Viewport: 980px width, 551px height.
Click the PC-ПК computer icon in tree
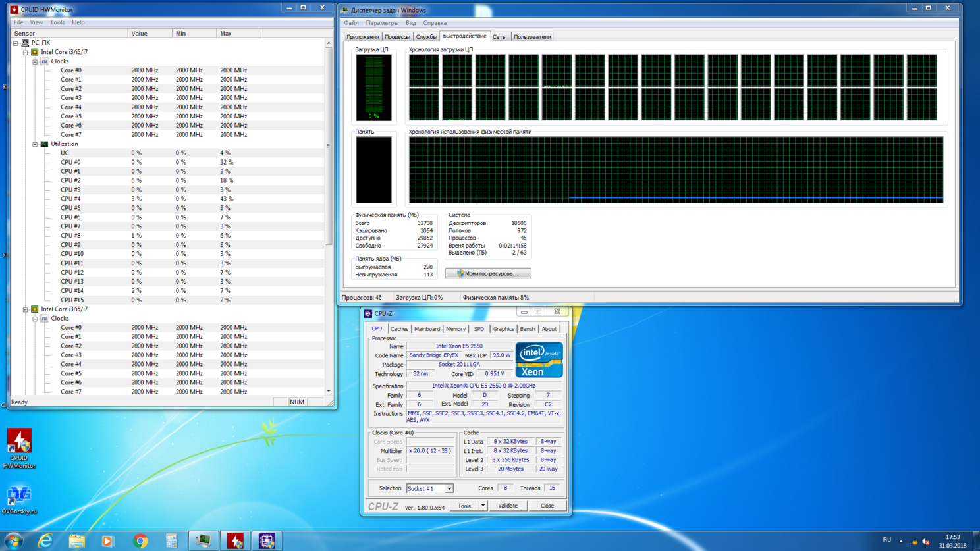(x=25, y=43)
